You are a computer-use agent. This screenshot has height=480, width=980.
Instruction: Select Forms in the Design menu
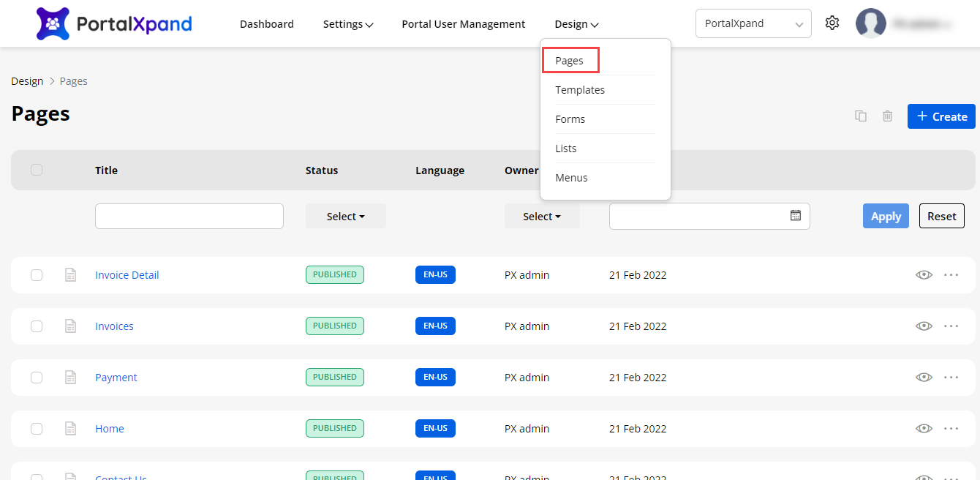point(570,119)
